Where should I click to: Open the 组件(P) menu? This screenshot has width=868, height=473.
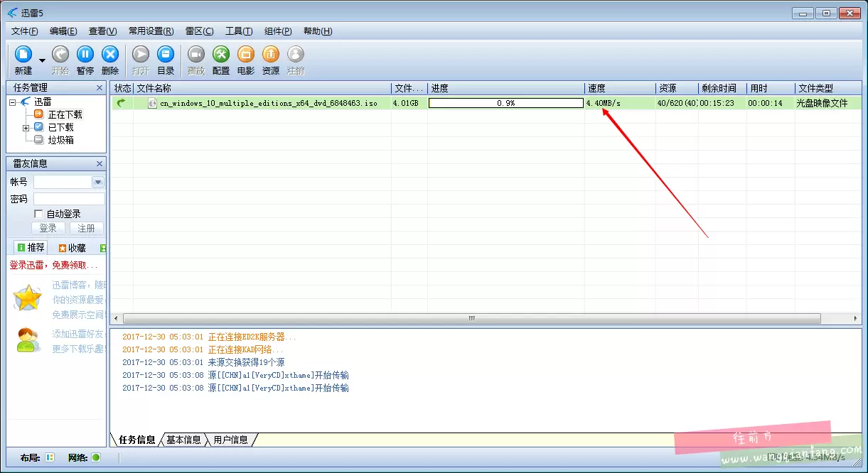(x=278, y=31)
